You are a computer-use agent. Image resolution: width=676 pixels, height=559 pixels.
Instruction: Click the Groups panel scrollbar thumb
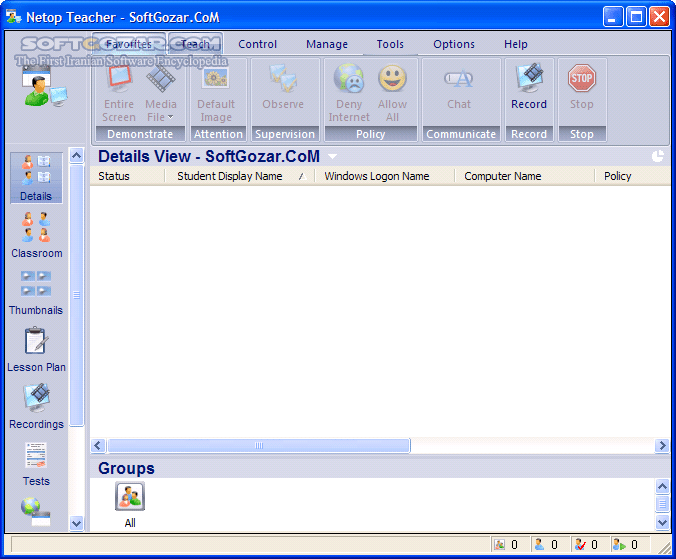[662, 504]
